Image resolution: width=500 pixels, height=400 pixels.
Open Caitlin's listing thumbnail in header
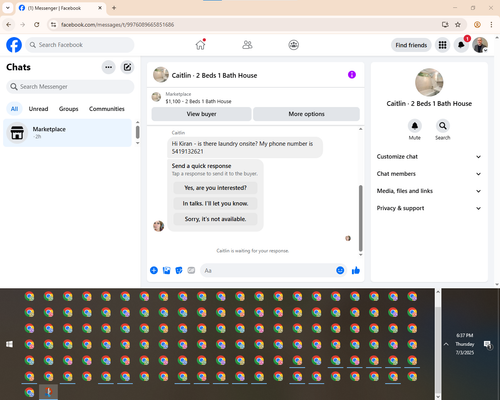coord(161,75)
